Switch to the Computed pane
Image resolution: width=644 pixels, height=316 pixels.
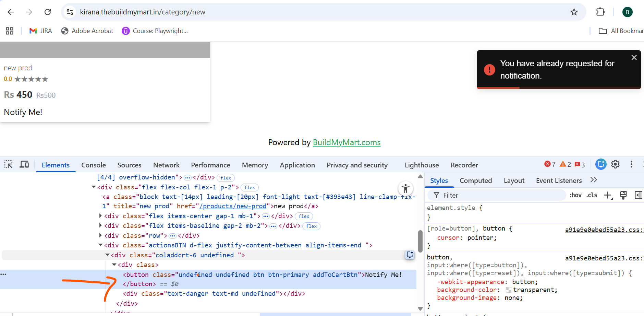pos(476,180)
